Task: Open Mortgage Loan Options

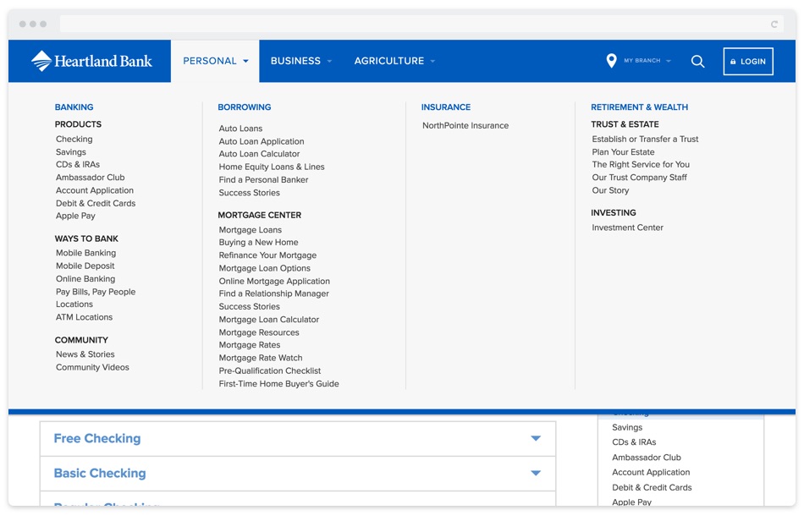Action: tap(265, 268)
